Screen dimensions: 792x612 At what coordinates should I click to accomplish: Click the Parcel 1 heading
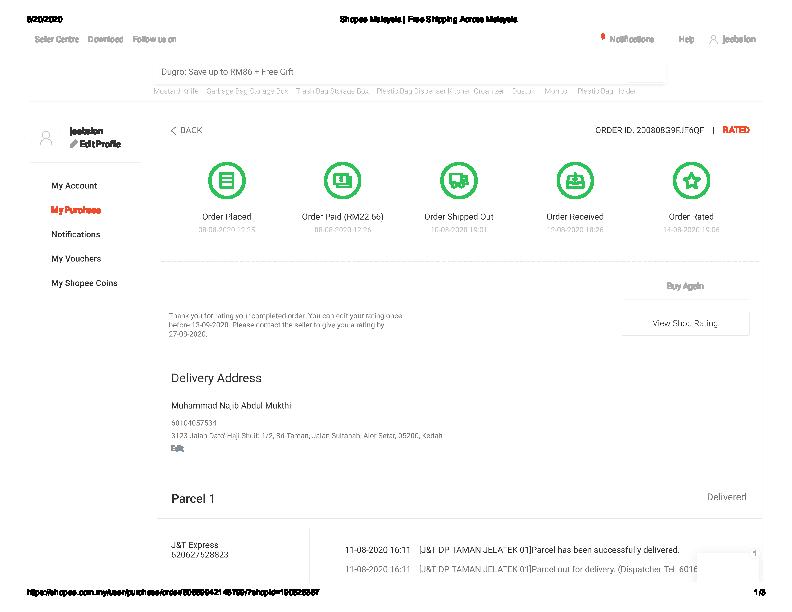click(x=192, y=499)
